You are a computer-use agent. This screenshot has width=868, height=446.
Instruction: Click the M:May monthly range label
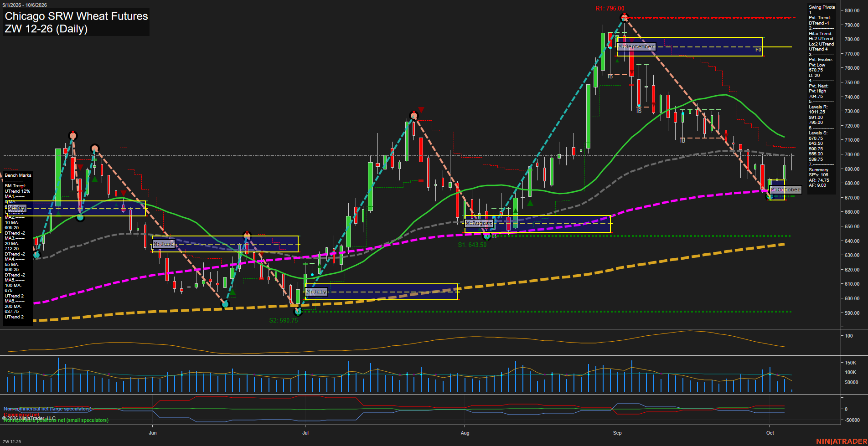[17, 208]
